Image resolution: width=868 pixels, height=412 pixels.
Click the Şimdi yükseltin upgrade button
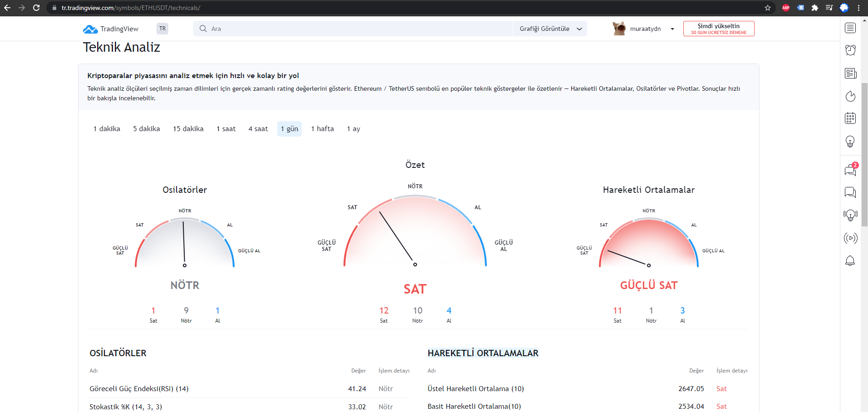(x=719, y=29)
